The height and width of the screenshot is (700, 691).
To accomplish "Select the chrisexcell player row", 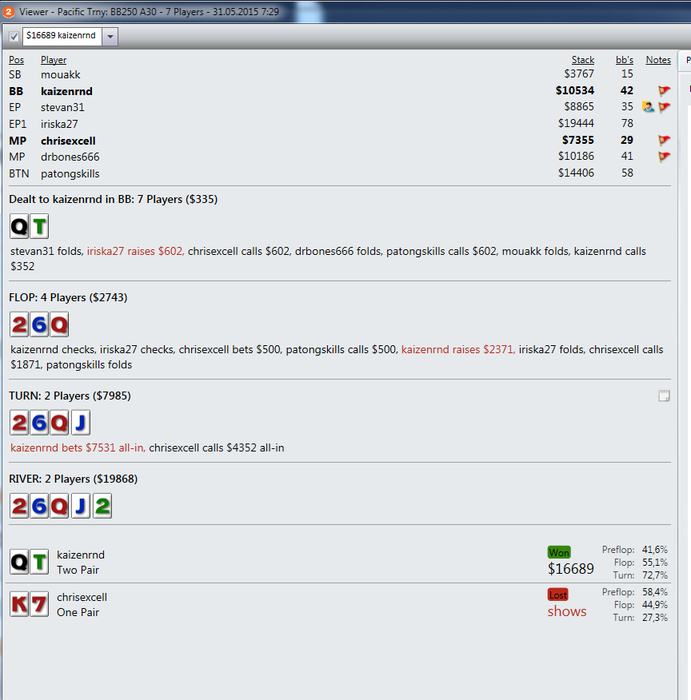I will click(340, 141).
